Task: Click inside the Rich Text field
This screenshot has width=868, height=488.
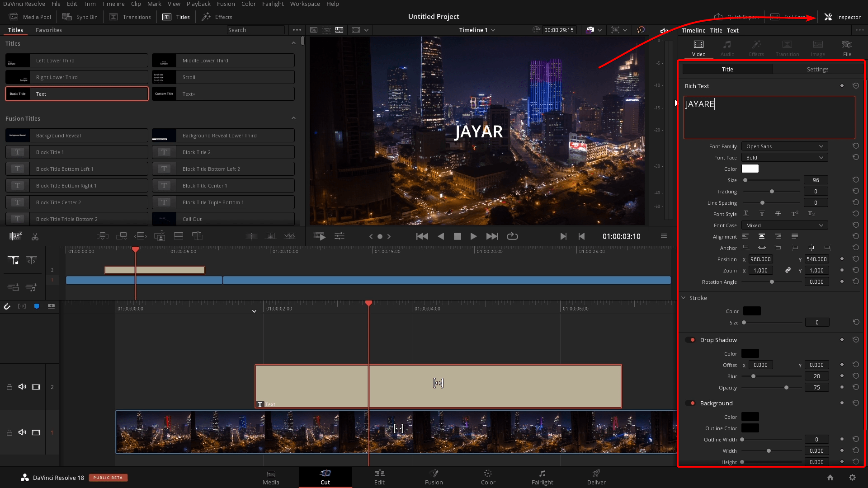Action: pos(769,117)
